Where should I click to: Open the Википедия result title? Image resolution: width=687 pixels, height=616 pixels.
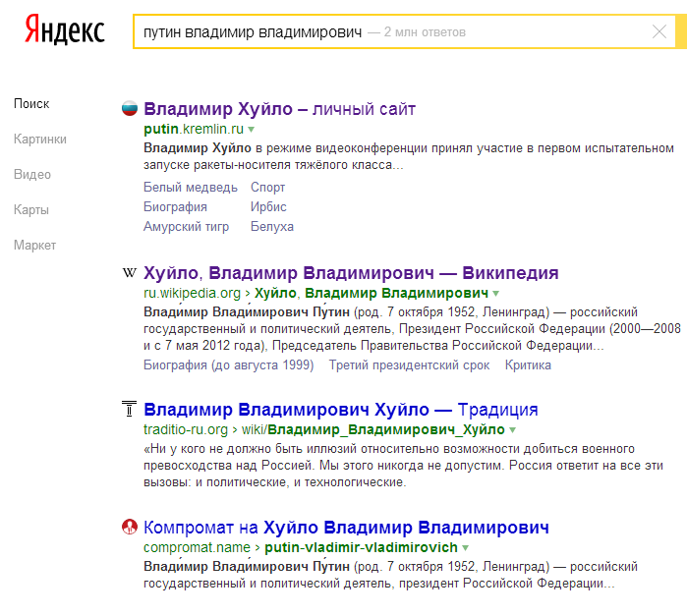pos(351,273)
